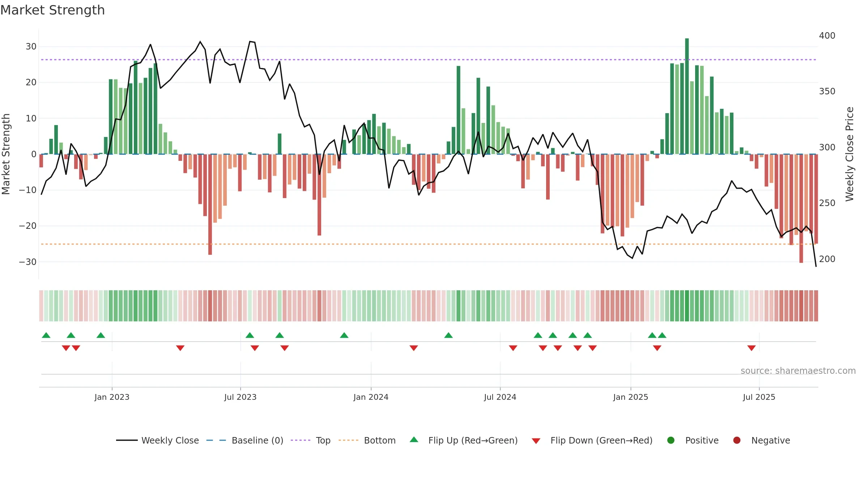Click the 10 tick on left axis
The image size is (868, 488).
[x=31, y=118]
